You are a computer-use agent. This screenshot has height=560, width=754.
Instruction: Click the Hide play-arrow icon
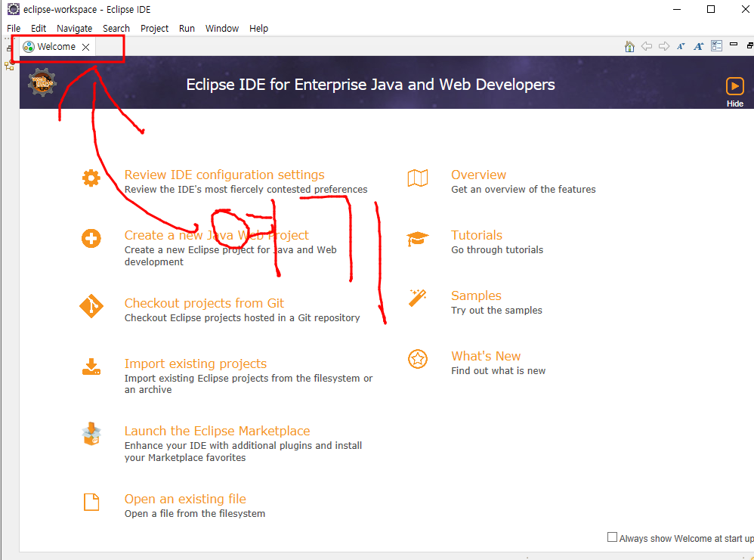pos(735,86)
